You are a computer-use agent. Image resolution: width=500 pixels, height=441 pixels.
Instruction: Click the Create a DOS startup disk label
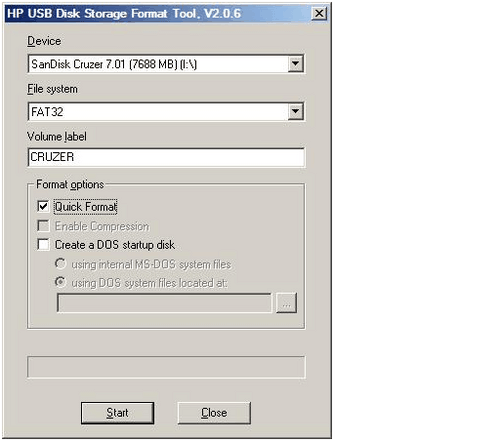(115, 245)
